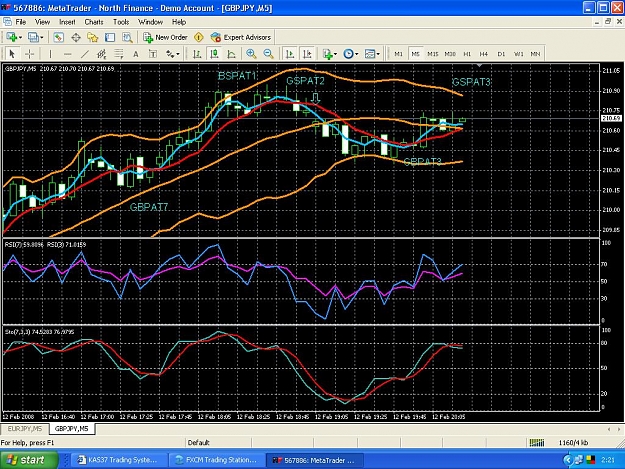Viewport: 625px width, 469px height.
Task: Select the Vertical Line drawing tool
Action: tap(50, 53)
